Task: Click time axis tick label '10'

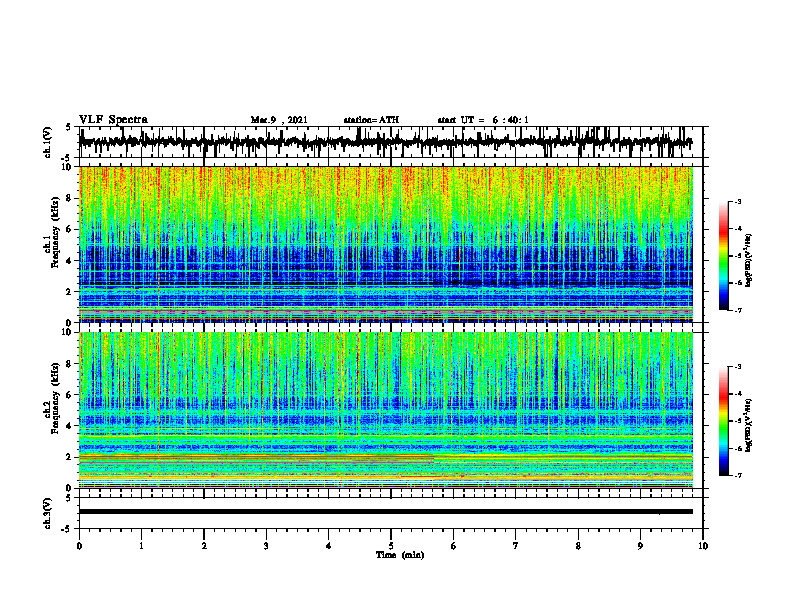Action: click(703, 546)
